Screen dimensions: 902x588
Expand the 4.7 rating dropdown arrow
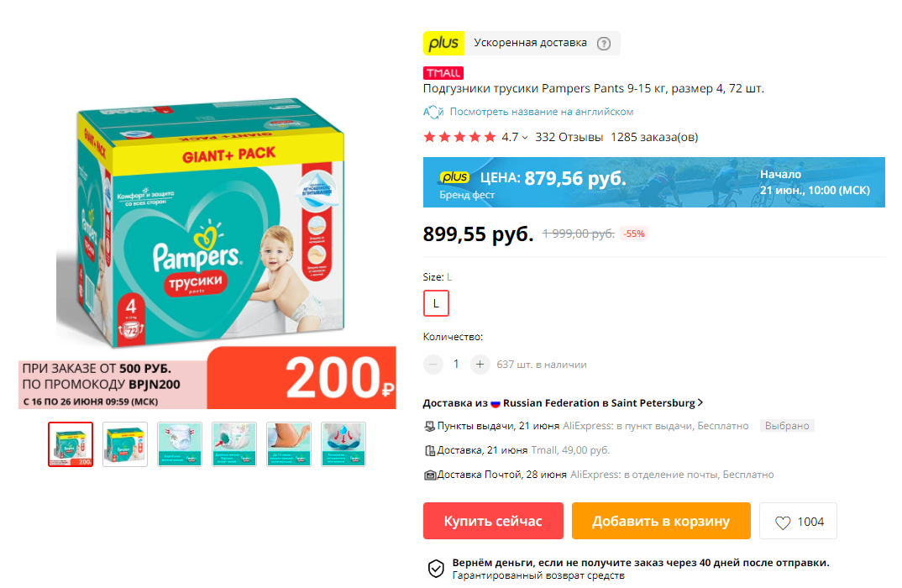pyautogui.click(x=525, y=138)
